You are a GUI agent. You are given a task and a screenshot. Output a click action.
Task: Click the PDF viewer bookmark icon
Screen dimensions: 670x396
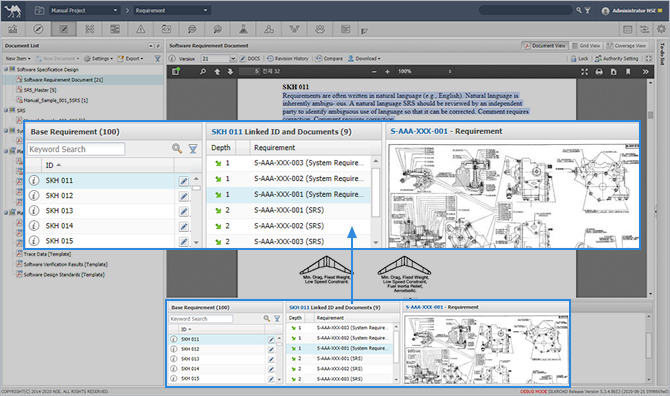point(628,72)
